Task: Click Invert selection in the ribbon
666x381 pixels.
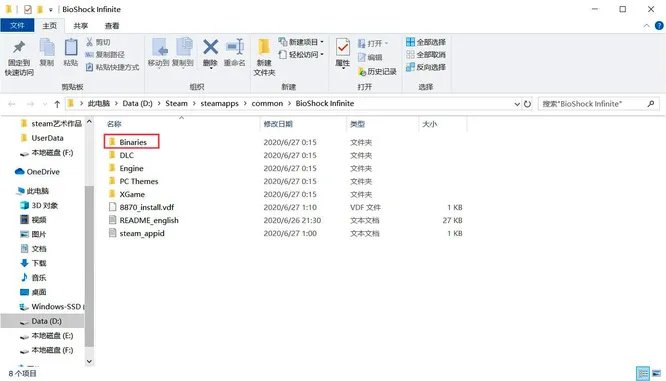Action: pyautogui.click(x=426, y=67)
